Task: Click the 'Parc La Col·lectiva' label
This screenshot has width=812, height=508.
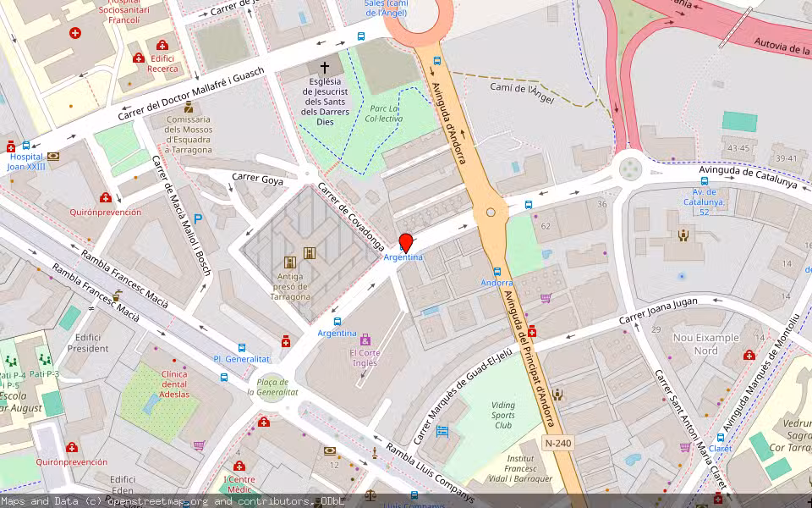Action: tap(384, 113)
